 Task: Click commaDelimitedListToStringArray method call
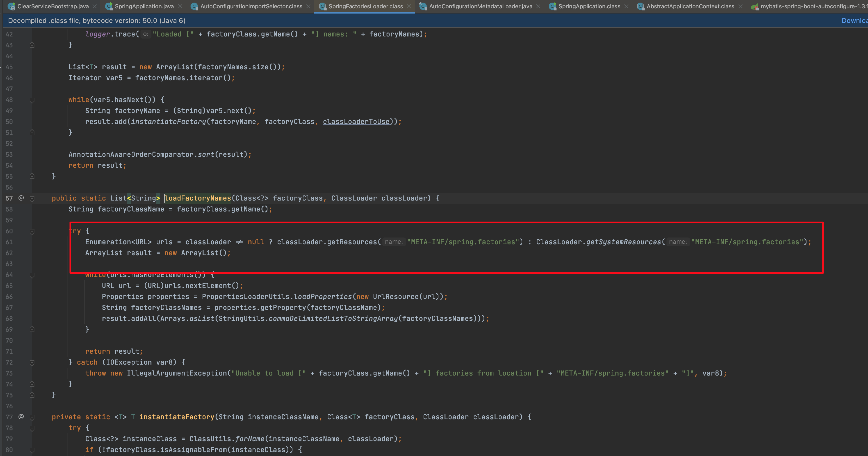333,318
